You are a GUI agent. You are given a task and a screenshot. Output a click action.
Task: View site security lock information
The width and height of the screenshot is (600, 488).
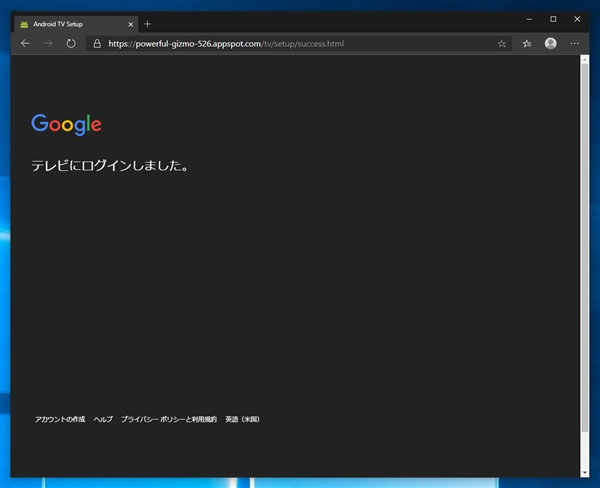[97, 44]
